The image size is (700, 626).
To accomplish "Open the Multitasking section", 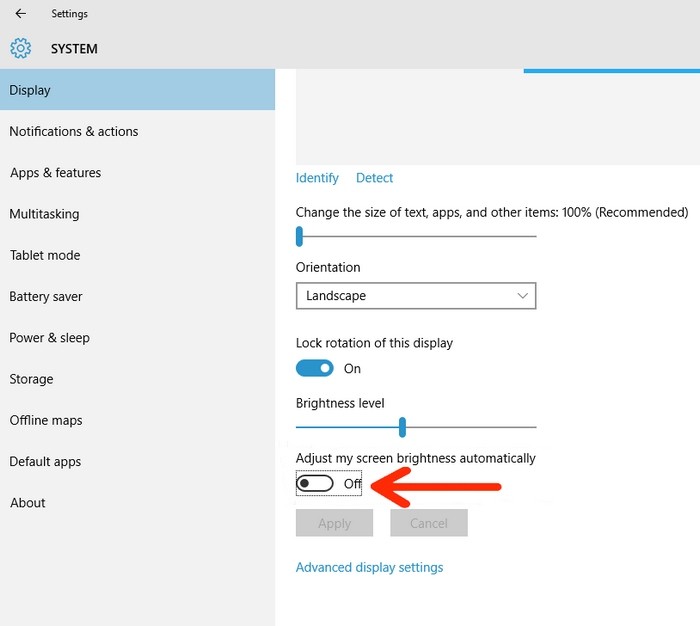I will (44, 214).
